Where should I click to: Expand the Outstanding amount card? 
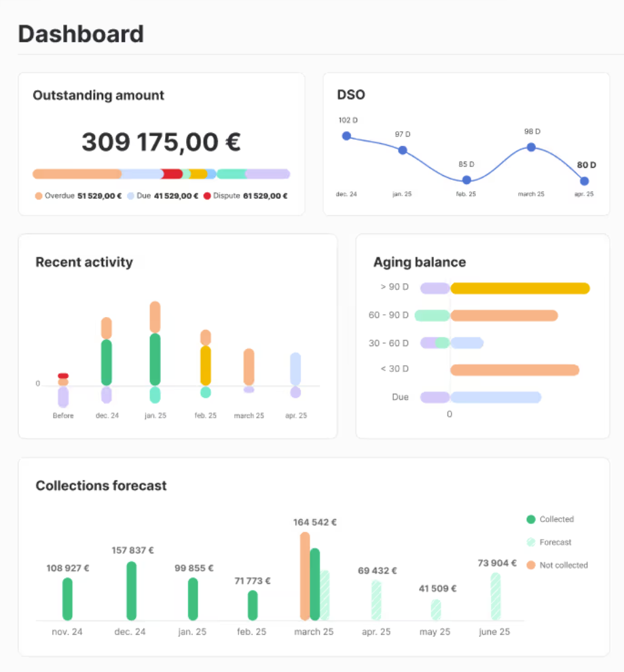click(98, 96)
